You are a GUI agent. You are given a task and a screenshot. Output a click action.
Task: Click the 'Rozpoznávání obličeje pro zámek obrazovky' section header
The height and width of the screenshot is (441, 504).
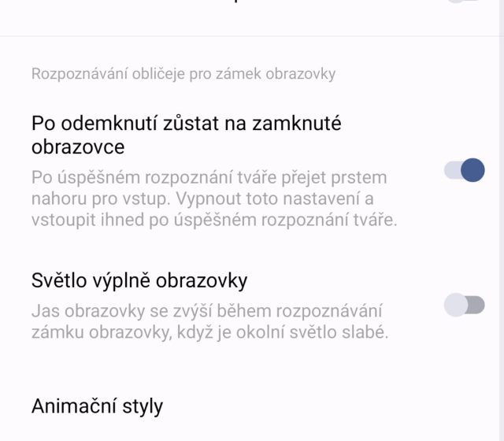183,74
